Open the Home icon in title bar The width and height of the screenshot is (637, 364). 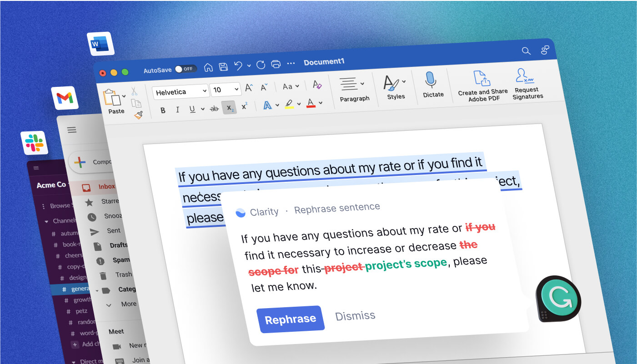point(208,68)
